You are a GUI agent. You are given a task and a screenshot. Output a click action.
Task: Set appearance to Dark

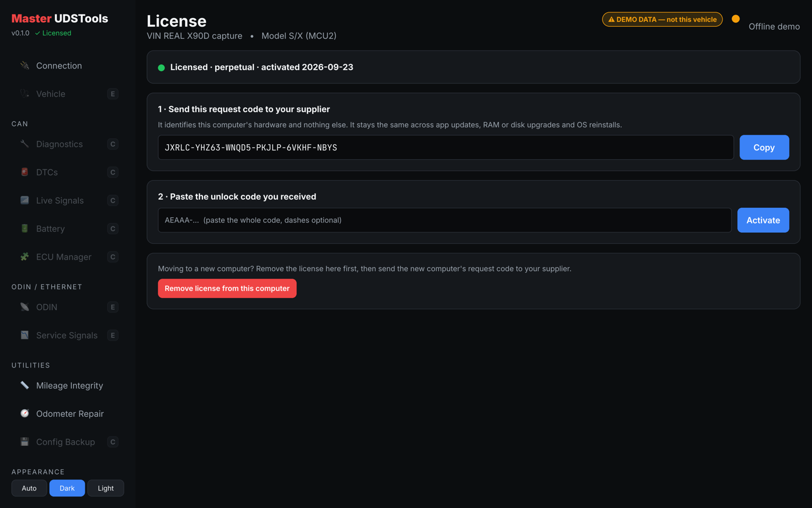[67, 488]
